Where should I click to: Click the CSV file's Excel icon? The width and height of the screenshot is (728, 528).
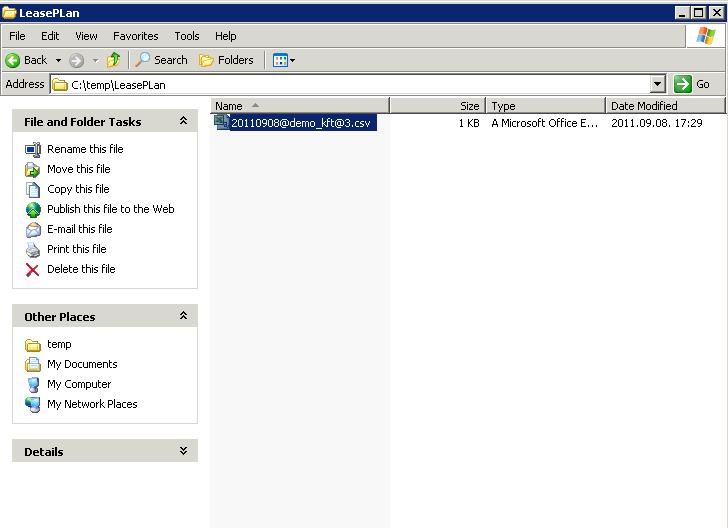[221, 122]
